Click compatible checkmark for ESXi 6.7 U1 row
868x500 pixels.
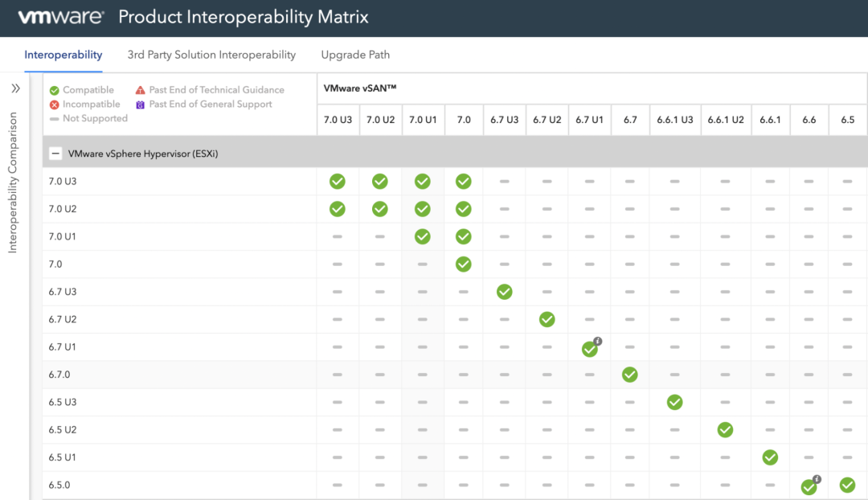(x=590, y=350)
